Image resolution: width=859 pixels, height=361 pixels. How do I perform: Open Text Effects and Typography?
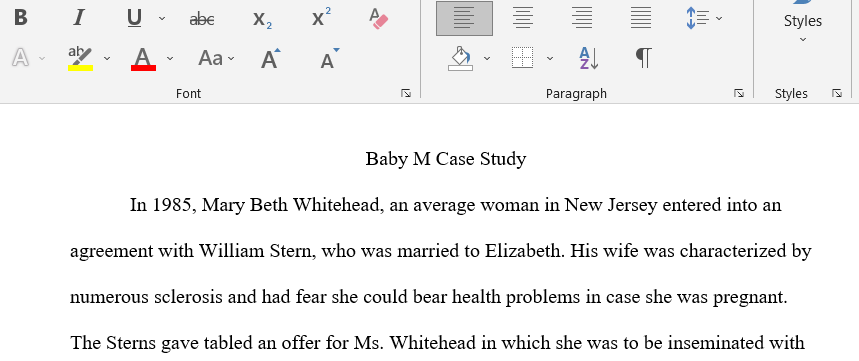click(x=21, y=58)
